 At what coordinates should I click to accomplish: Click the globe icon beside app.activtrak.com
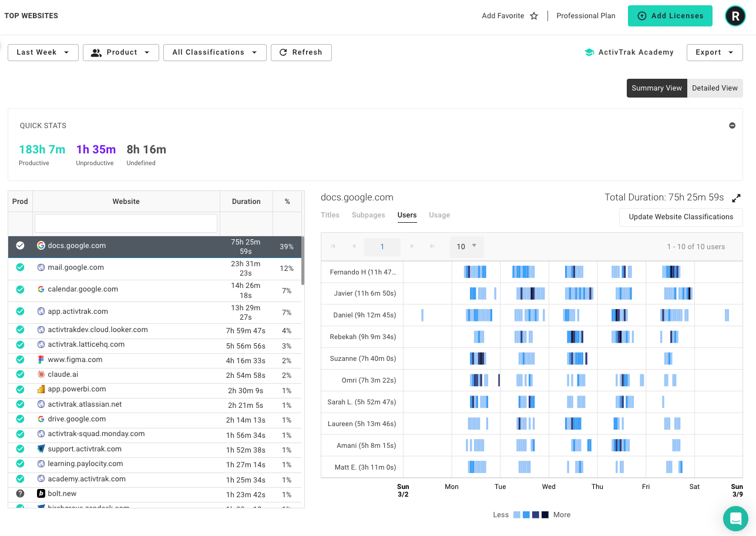pyautogui.click(x=41, y=311)
